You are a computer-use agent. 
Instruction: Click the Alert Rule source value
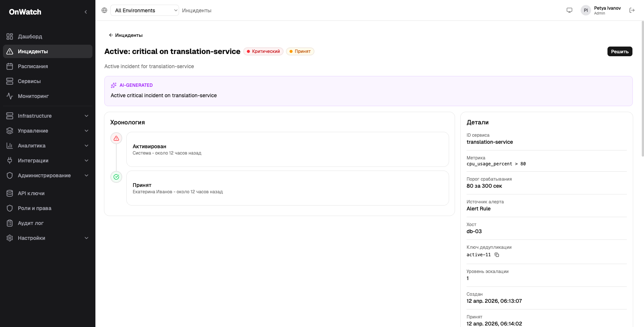[479, 209]
